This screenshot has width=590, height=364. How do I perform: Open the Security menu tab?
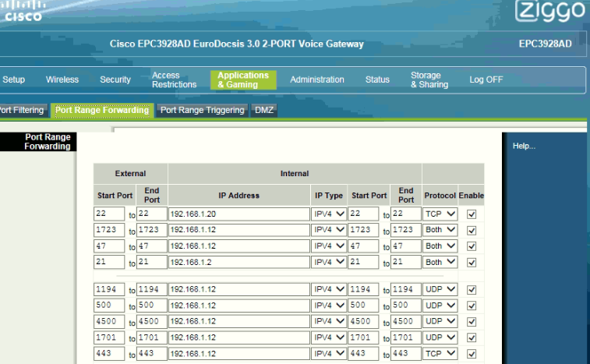pos(115,80)
